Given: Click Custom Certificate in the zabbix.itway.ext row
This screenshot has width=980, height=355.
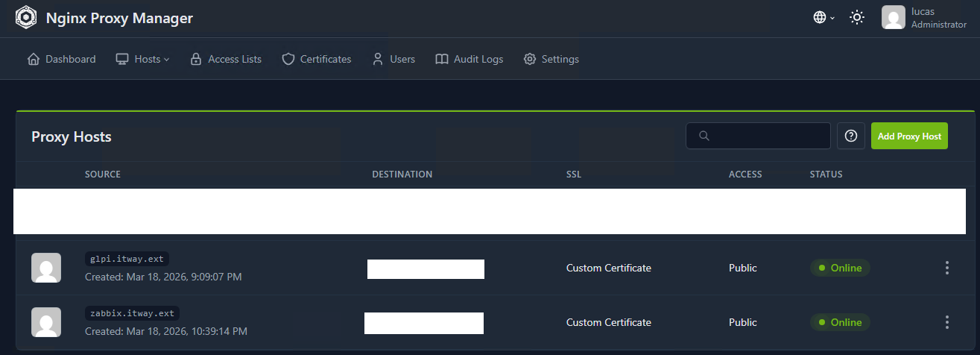Looking at the screenshot, I should (609, 322).
